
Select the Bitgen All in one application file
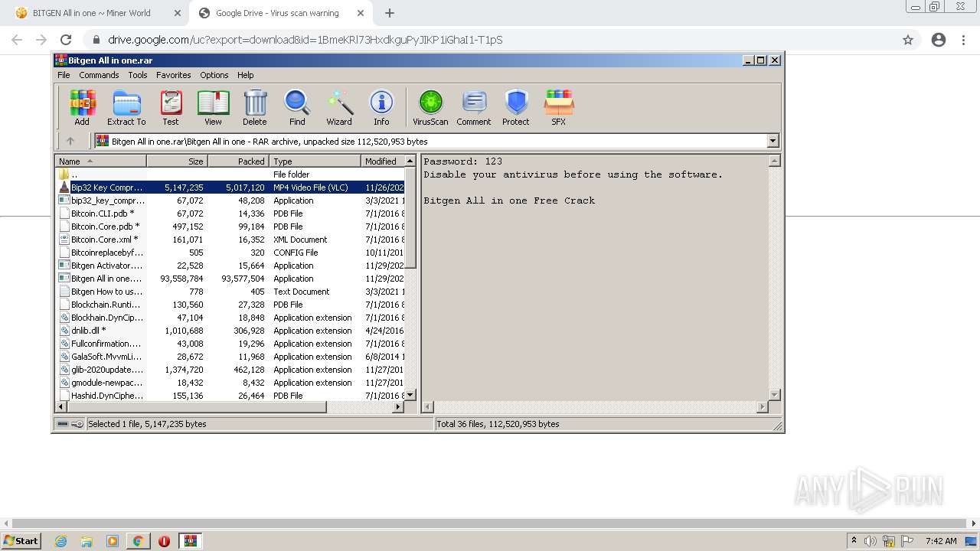tap(230, 279)
